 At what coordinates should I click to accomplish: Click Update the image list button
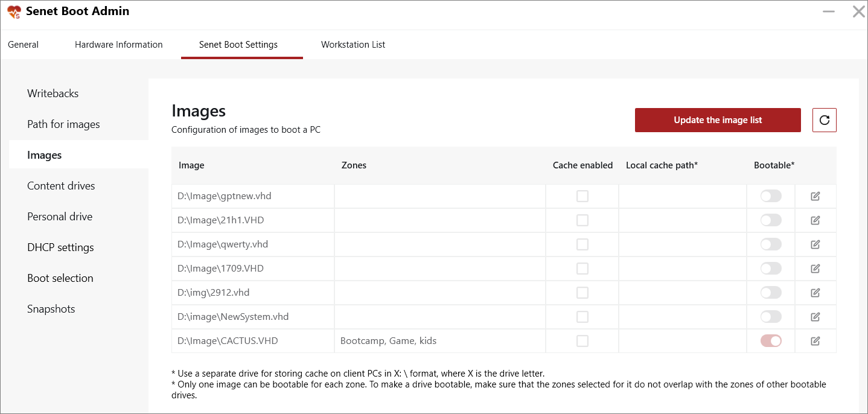(x=718, y=120)
